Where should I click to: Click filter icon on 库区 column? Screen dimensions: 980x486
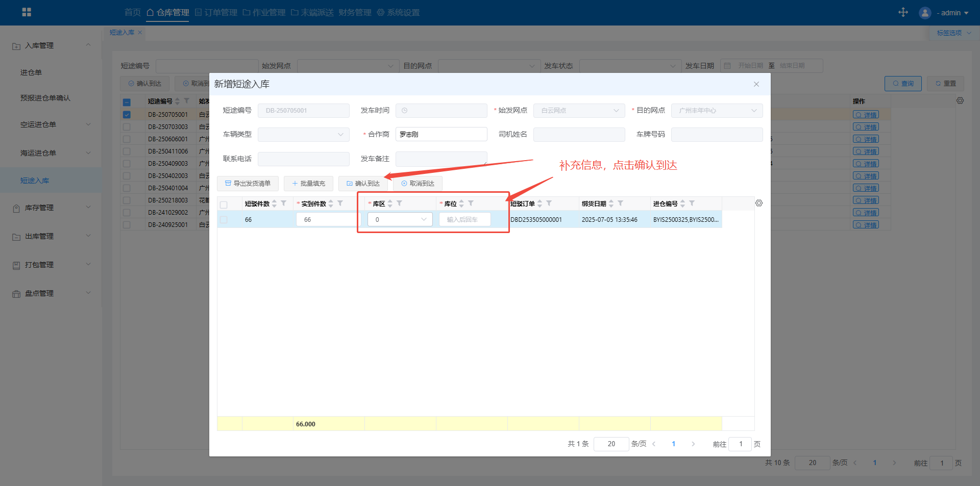[x=400, y=203]
